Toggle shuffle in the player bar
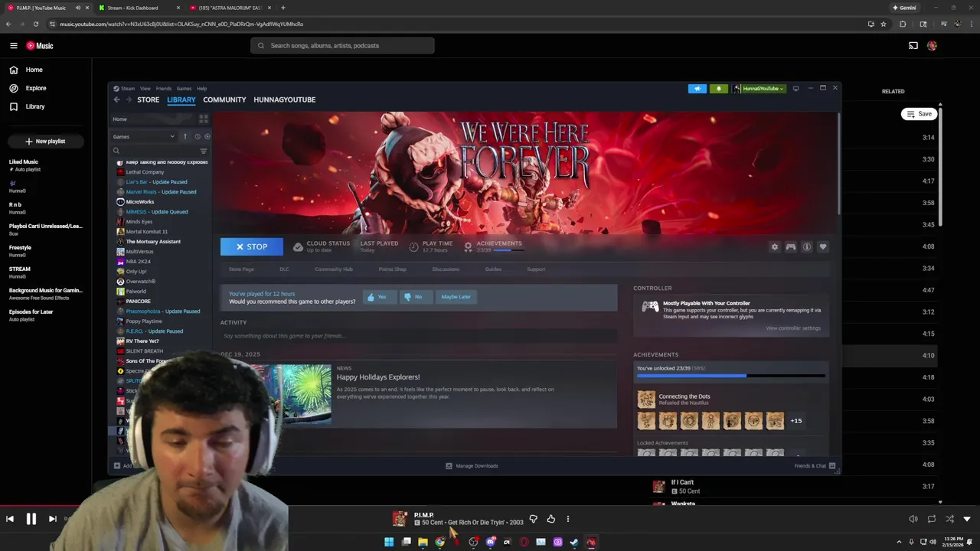 [950, 519]
